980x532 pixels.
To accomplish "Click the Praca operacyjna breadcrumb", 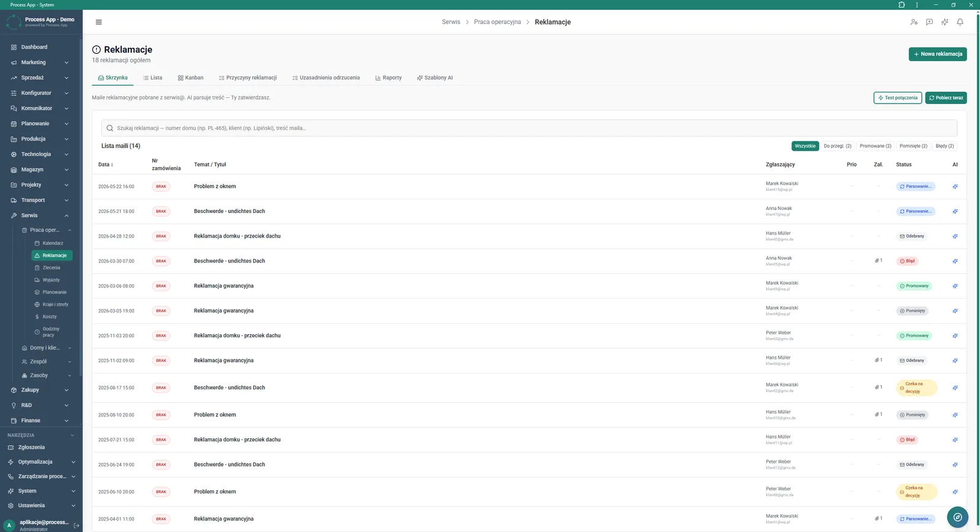I will [497, 22].
